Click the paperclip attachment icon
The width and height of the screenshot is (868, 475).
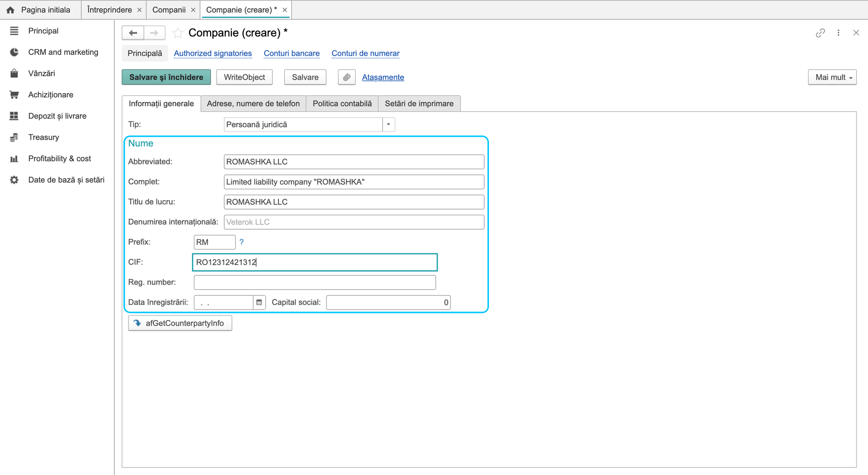347,77
